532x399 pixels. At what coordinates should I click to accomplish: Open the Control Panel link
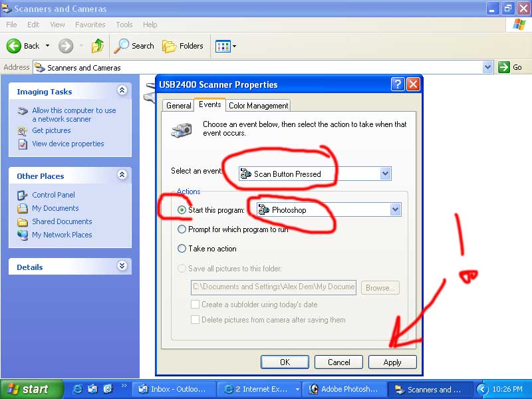53,195
